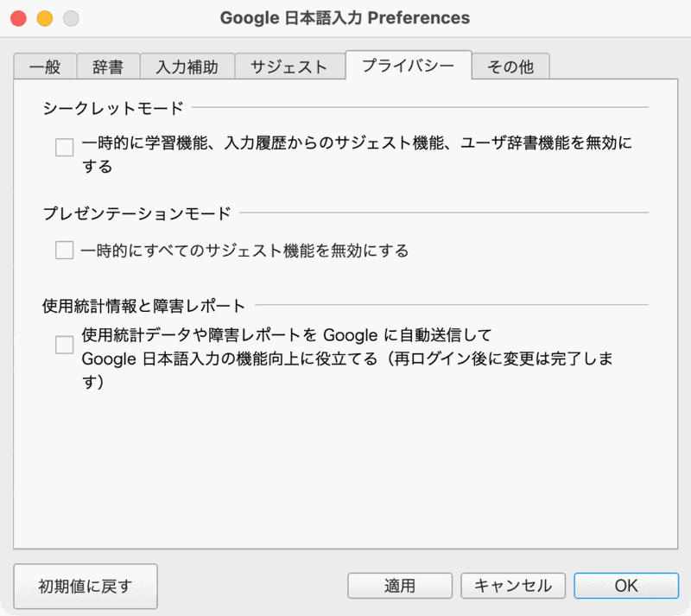Click the secret mode description text
This screenshot has height=616, width=691.
point(357,155)
